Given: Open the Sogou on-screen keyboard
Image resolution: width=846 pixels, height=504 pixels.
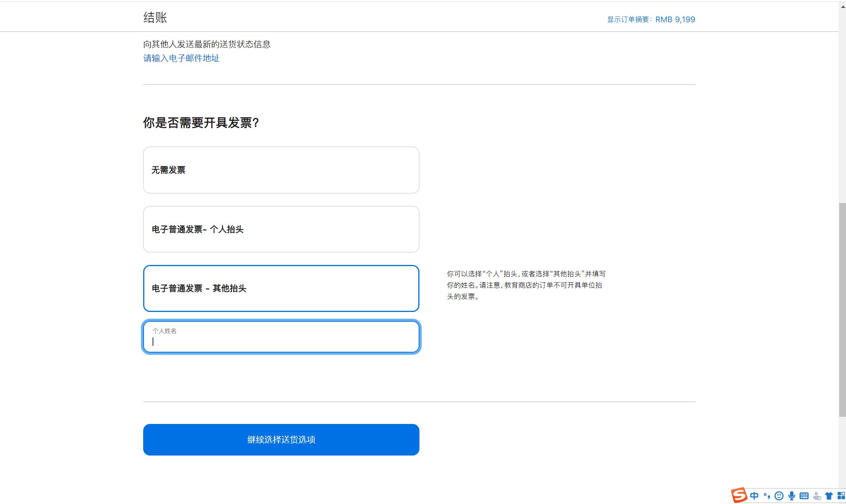Looking at the screenshot, I should click(804, 495).
